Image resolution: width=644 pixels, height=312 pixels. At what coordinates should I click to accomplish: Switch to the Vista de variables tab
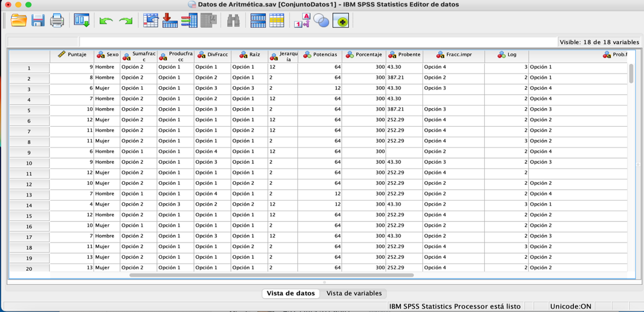click(354, 293)
